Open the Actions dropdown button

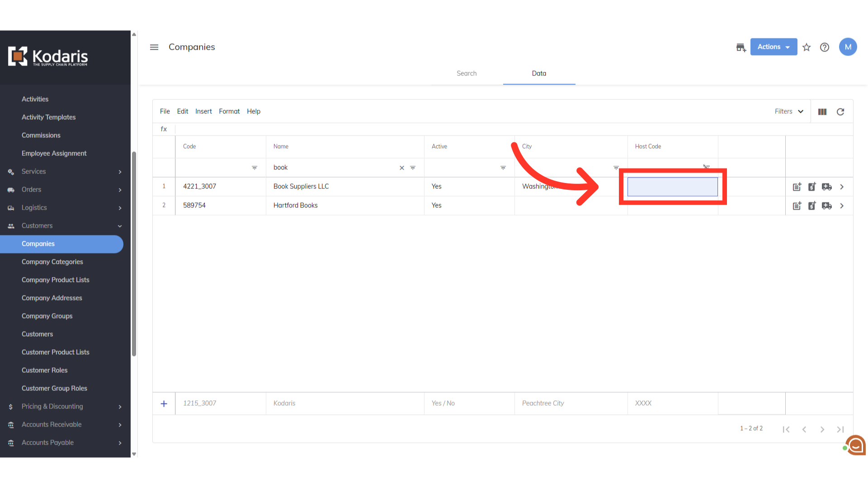(774, 47)
